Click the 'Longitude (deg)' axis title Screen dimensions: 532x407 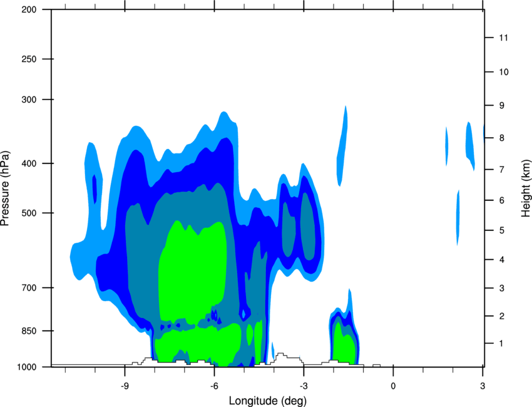click(268, 401)
